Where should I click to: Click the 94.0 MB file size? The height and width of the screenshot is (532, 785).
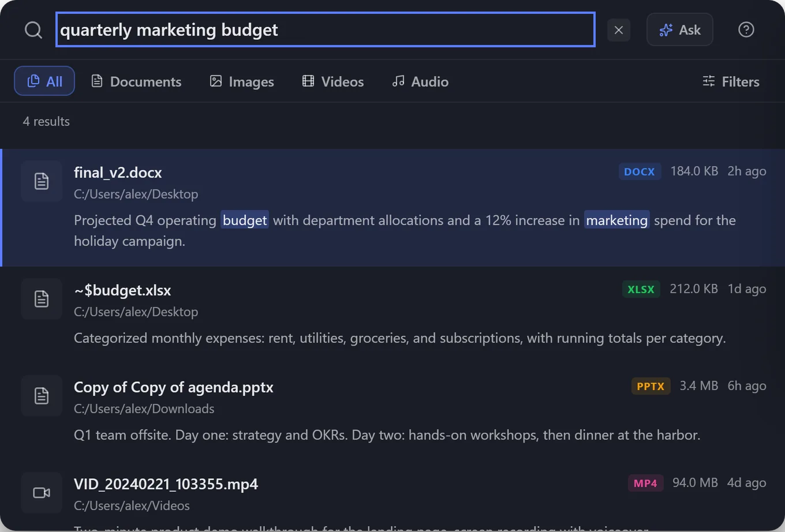pos(695,483)
